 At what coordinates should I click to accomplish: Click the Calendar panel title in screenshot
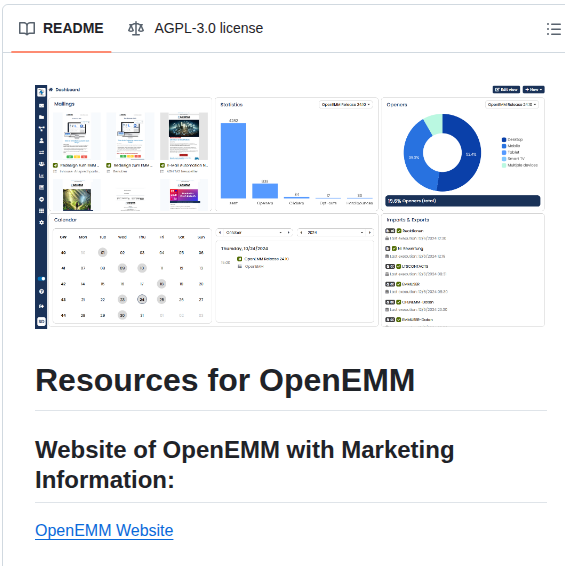coord(65,220)
